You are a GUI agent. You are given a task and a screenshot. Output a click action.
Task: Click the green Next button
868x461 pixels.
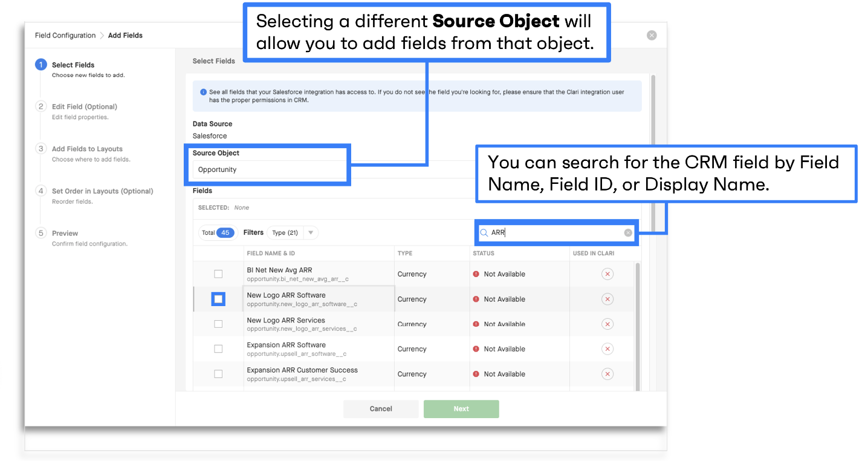point(461,409)
